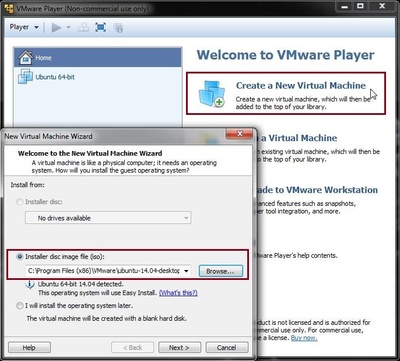Click the information icon near Ubuntu detected

[x=30, y=285]
